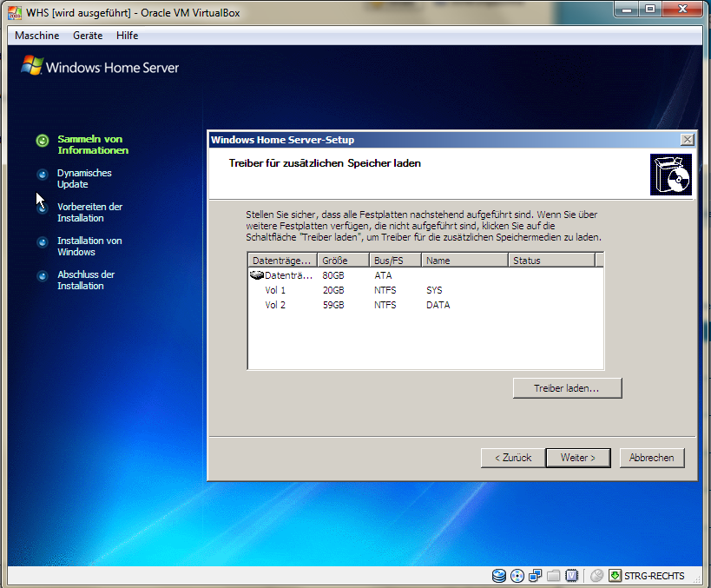This screenshot has height=588, width=711.
Task: Maximize the VirtualBox window
Action: coord(650,9)
